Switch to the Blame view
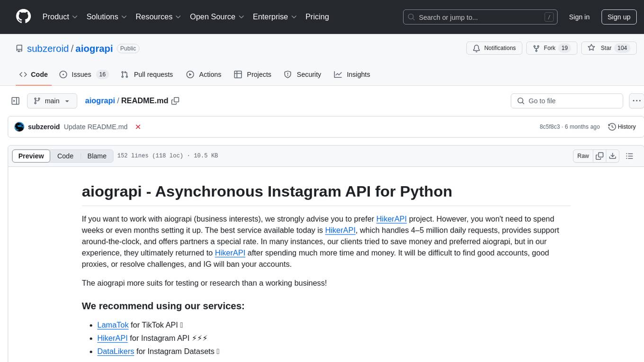Screen dimensions: 644x362 pos(97,156)
